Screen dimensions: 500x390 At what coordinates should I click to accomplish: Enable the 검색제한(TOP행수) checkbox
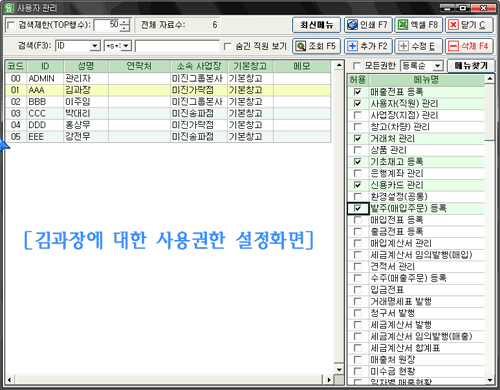coord(11,25)
